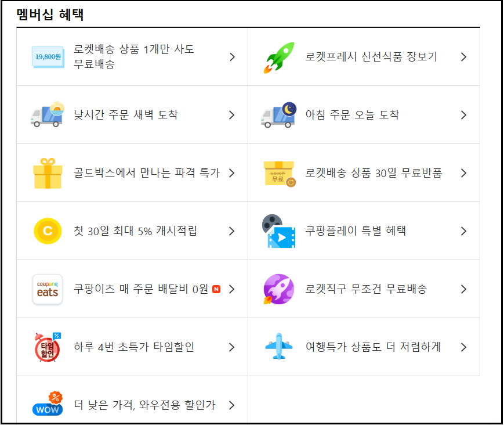Screen dimensions: 504x425
Task: Open chevron for 로켓배송 상품 30일 무료반품
Action: pos(463,173)
